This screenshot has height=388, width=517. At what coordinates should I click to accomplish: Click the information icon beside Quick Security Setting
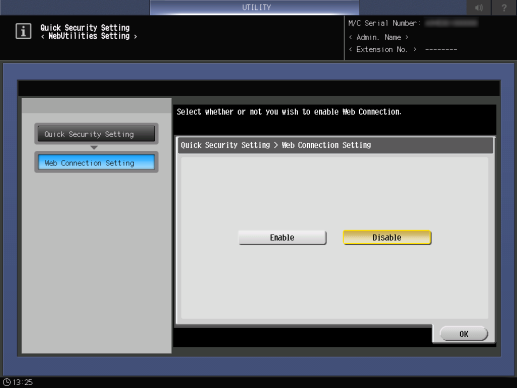(23, 31)
